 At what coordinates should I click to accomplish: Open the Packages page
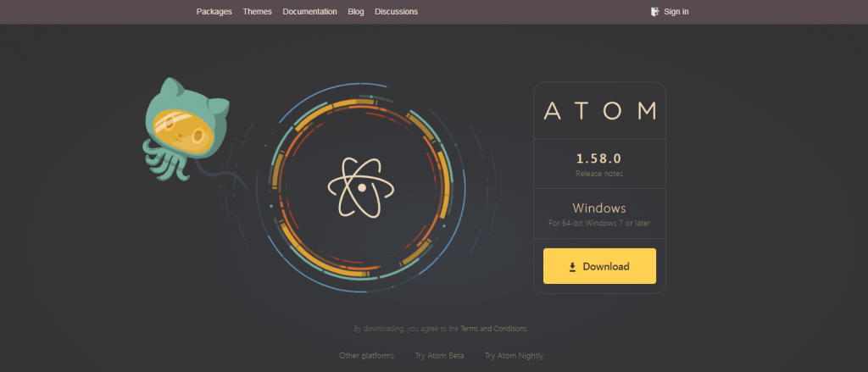pyautogui.click(x=214, y=12)
